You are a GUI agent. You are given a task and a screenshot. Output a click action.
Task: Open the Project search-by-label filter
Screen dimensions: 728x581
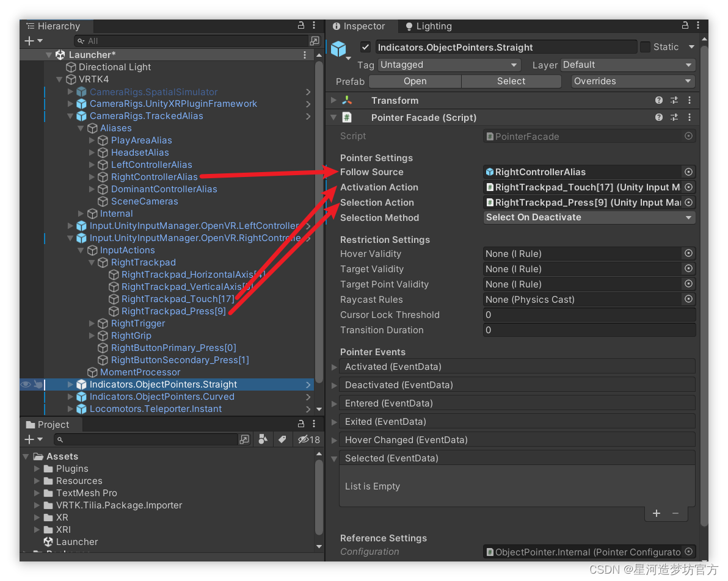pos(282,439)
